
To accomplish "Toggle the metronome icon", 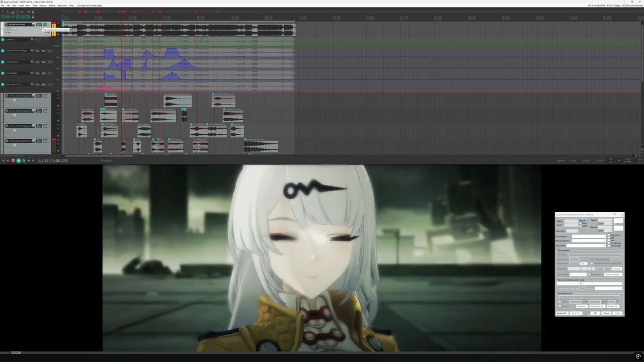I will point(33,12).
